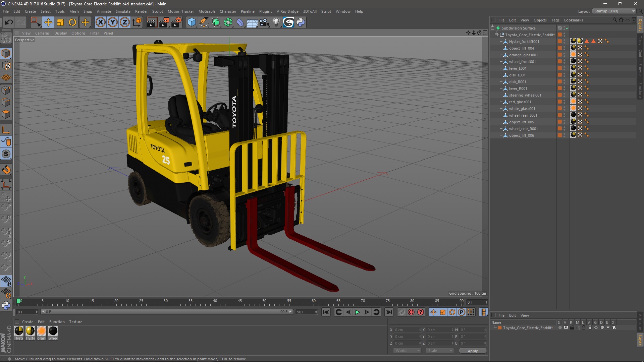Toggle Snap S icon in left sidebar
This screenshot has width=644, height=362.
(x=6, y=154)
